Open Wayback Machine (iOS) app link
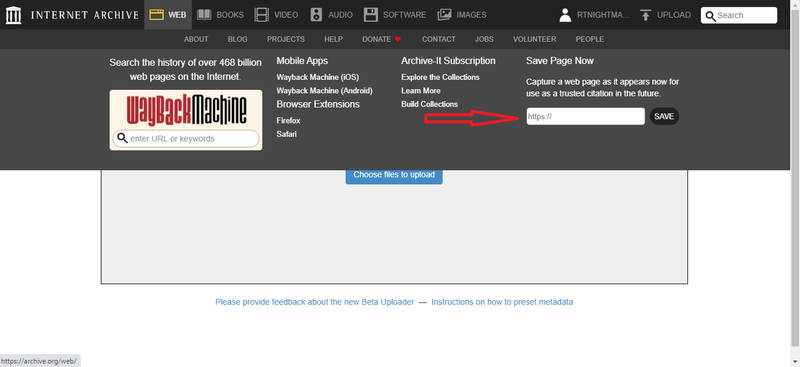The height and width of the screenshot is (367, 800). point(317,77)
